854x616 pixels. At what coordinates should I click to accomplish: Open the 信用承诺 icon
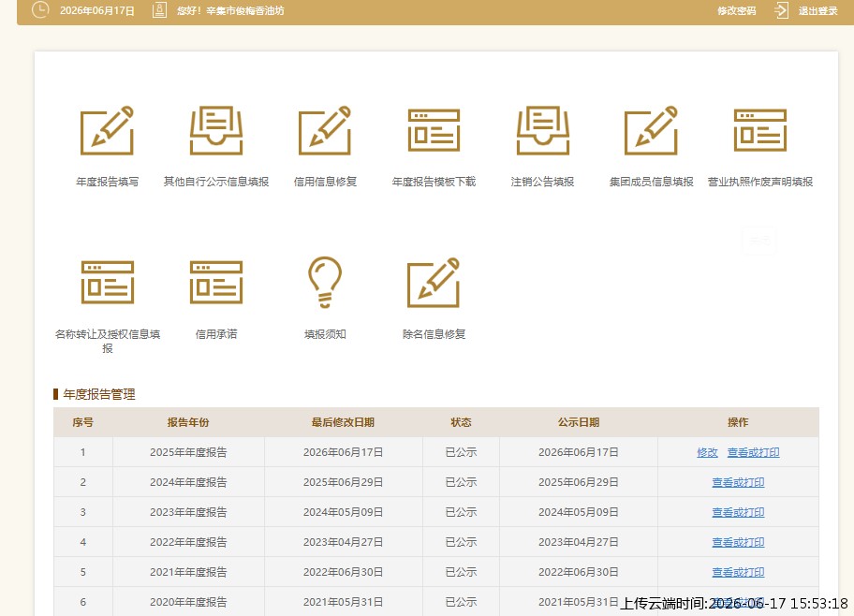(216, 282)
